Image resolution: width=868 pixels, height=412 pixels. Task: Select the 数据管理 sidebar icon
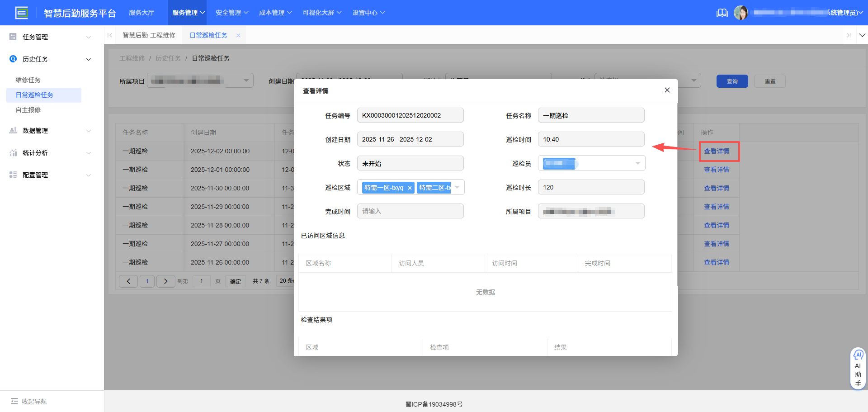click(13, 131)
